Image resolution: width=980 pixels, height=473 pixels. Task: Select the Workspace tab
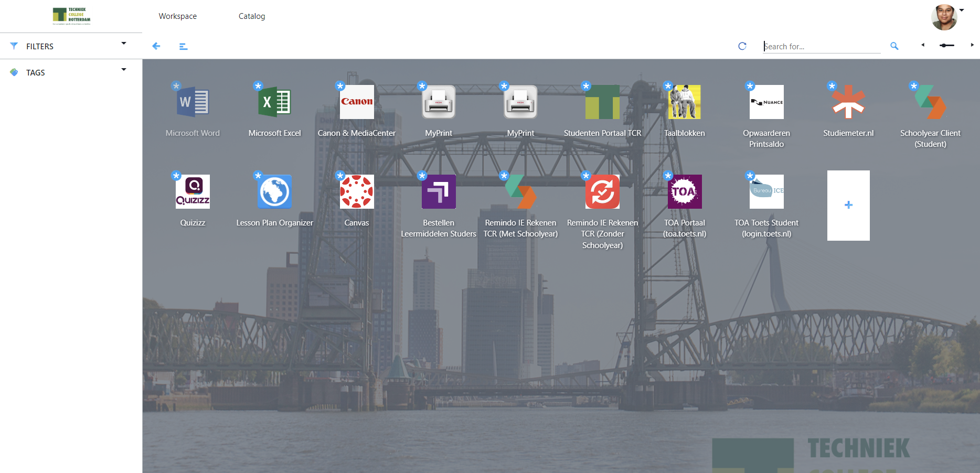[x=178, y=16]
